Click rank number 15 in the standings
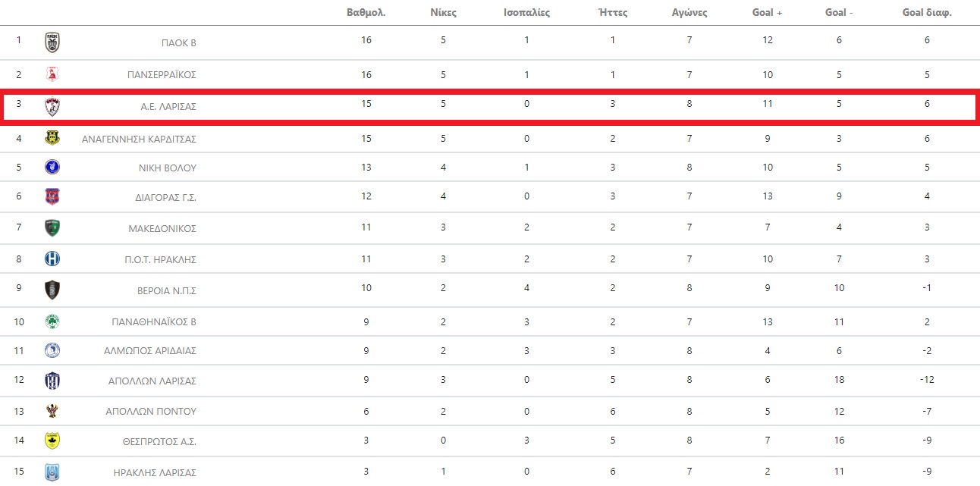Screen dimensions: 980x486 [x=19, y=472]
